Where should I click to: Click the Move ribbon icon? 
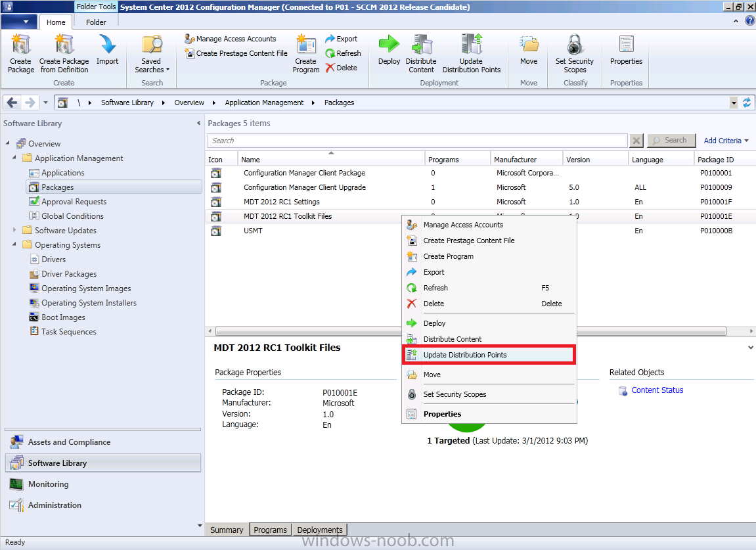(x=529, y=49)
